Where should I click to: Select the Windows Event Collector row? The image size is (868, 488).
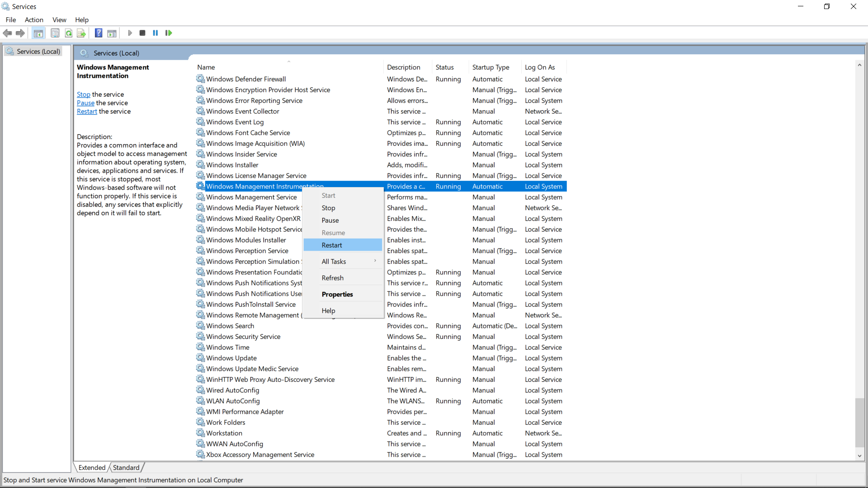pos(381,111)
